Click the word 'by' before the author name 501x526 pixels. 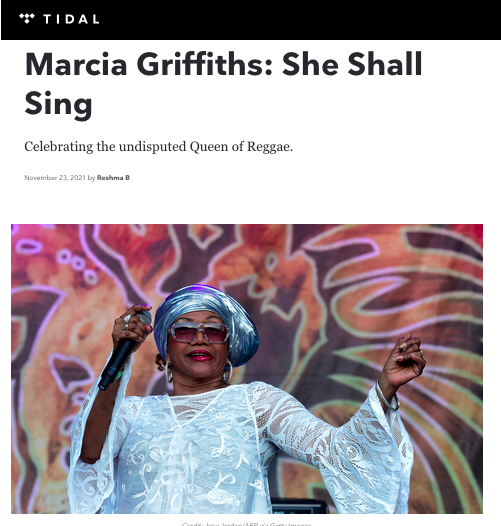tap(91, 178)
